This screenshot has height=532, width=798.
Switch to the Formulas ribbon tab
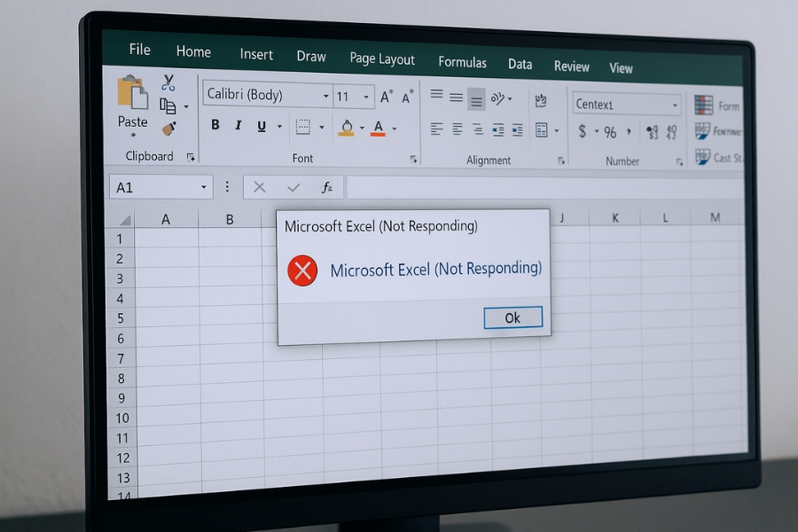coord(462,62)
